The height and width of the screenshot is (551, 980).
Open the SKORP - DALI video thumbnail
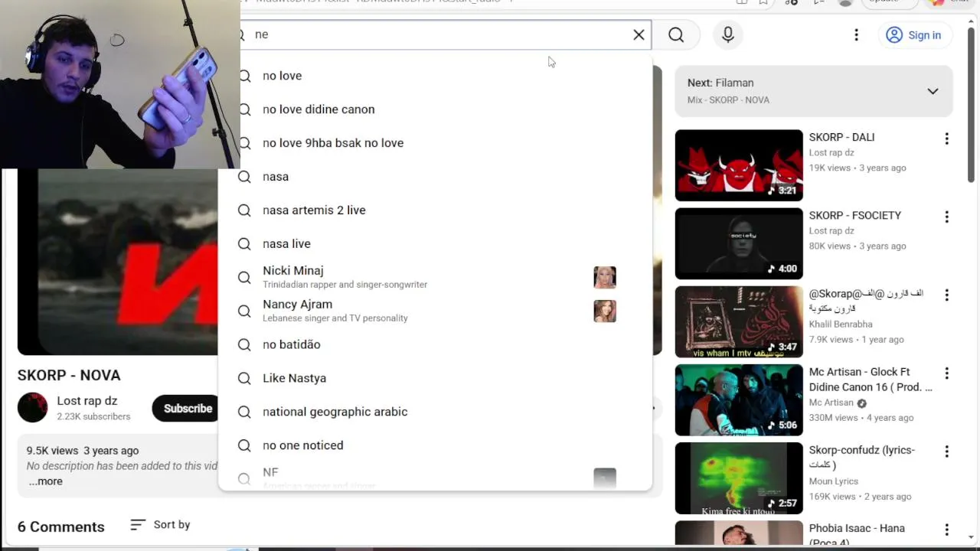[739, 165]
